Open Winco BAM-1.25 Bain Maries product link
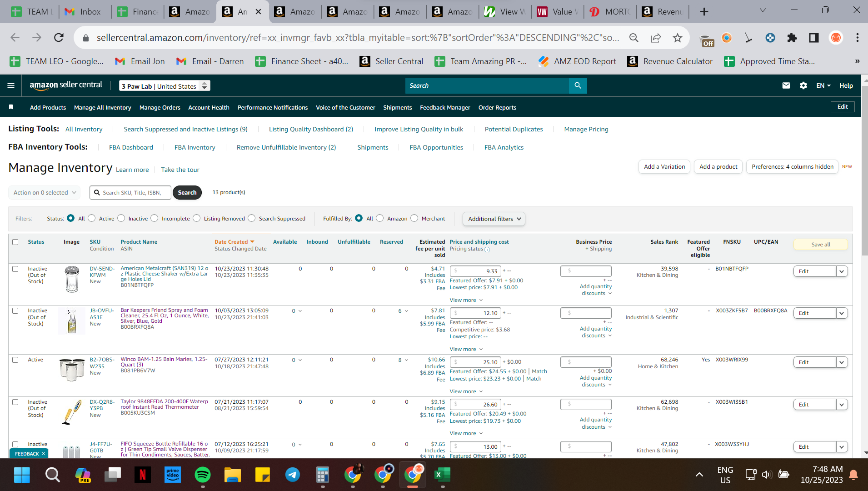Image resolution: width=868 pixels, height=491 pixels. coord(164,362)
